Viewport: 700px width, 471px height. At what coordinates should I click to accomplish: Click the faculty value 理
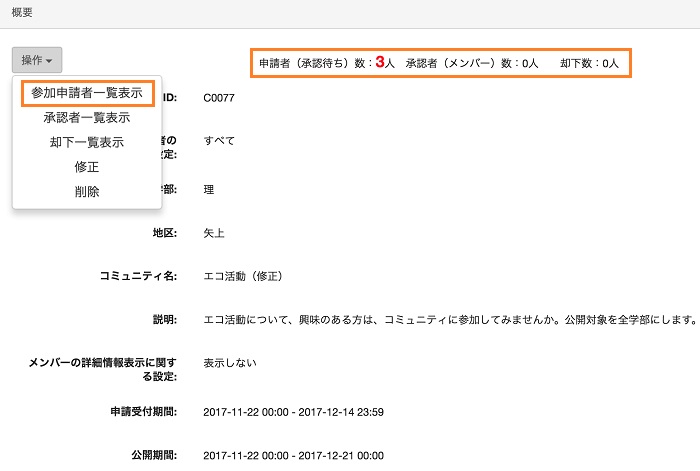(x=208, y=189)
